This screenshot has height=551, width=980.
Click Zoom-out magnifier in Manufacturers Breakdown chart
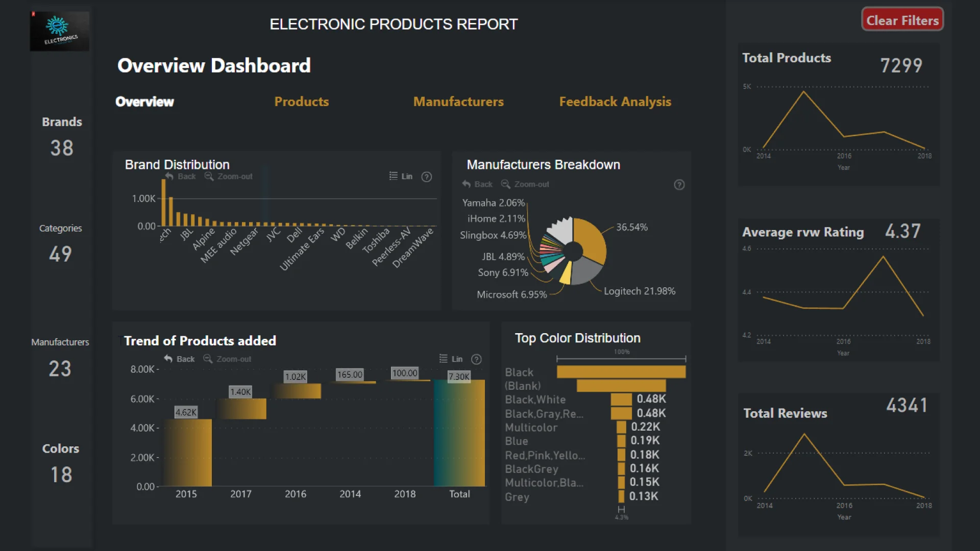point(505,184)
